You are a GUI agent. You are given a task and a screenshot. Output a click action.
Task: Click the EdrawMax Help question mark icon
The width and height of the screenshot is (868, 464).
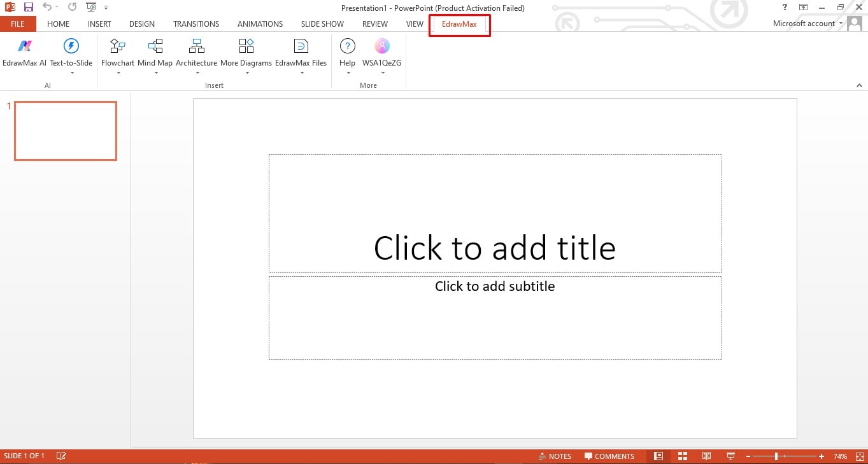pos(347,46)
